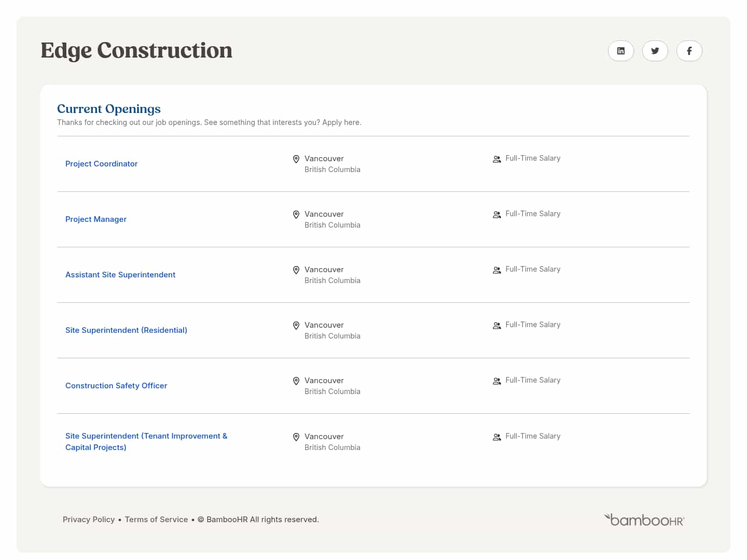Open the Project Manager job posting

pos(96,219)
